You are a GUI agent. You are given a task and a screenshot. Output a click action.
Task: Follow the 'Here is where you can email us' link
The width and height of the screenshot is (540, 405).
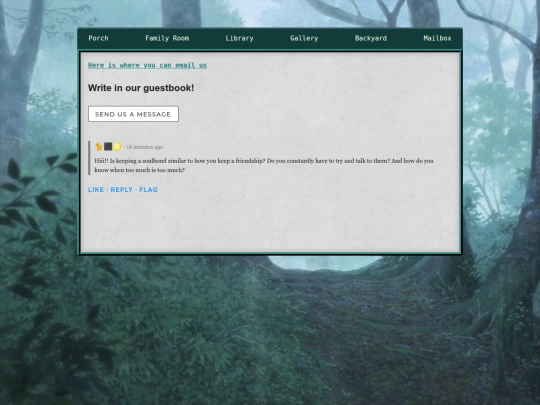click(147, 65)
